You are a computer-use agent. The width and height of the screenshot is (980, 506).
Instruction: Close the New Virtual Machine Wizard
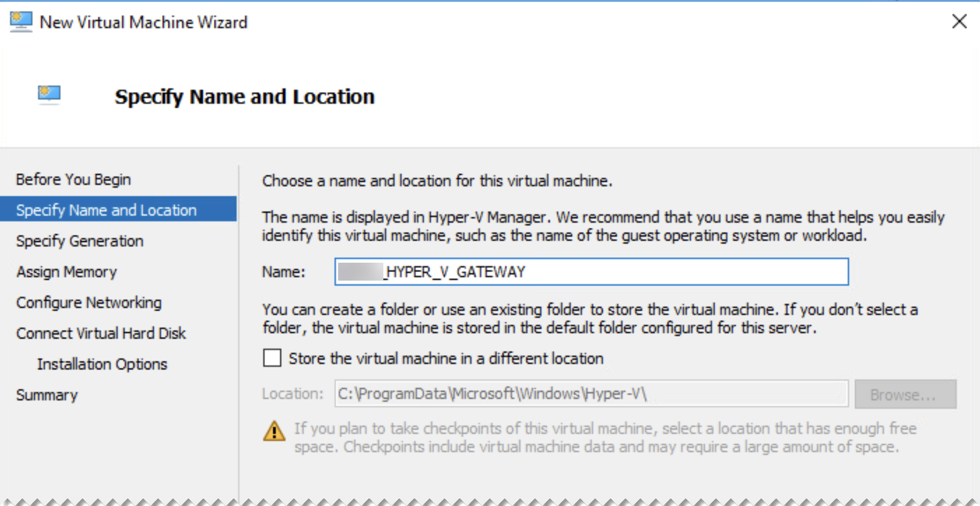click(959, 21)
